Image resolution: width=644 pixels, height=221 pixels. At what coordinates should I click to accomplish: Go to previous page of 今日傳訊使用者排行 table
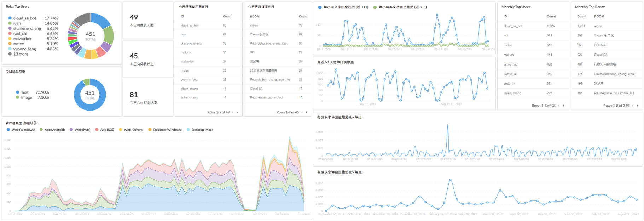click(232, 112)
